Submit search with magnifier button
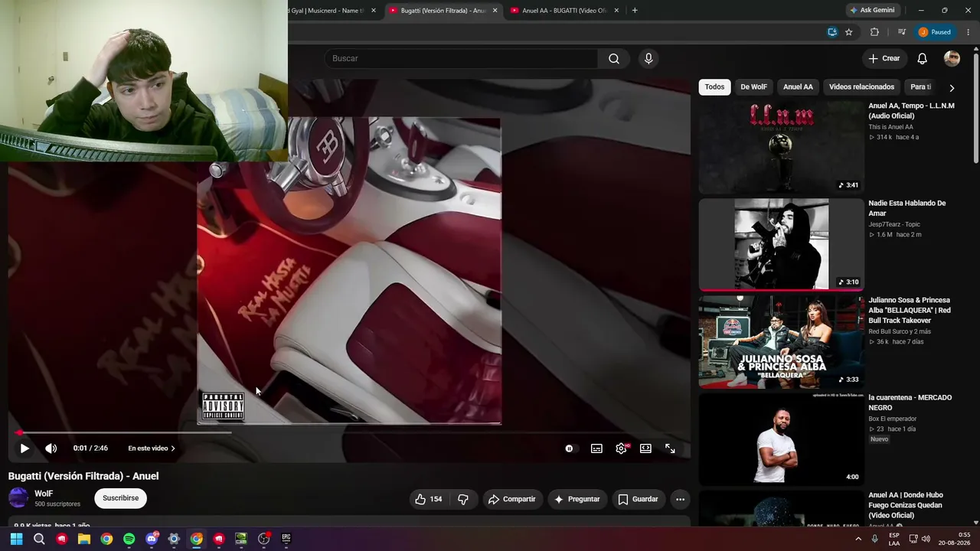Image resolution: width=980 pixels, height=551 pixels. tap(614, 58)
